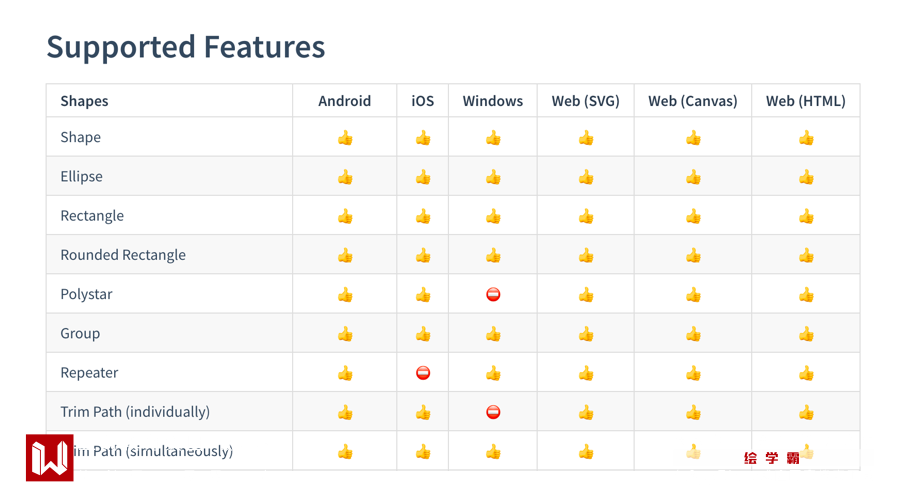Click the Ellipse iOS thumbs-up icon
This screenshot has width=900, height=500.
423,177
